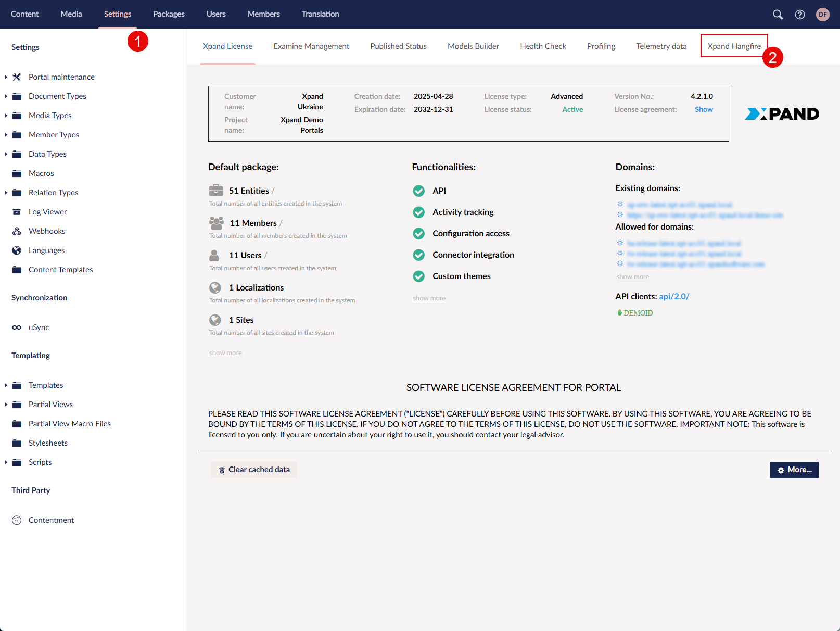This screenshot has height=631, width=840.
Task: Click the API green checkmark
Action: coord(419,191)
